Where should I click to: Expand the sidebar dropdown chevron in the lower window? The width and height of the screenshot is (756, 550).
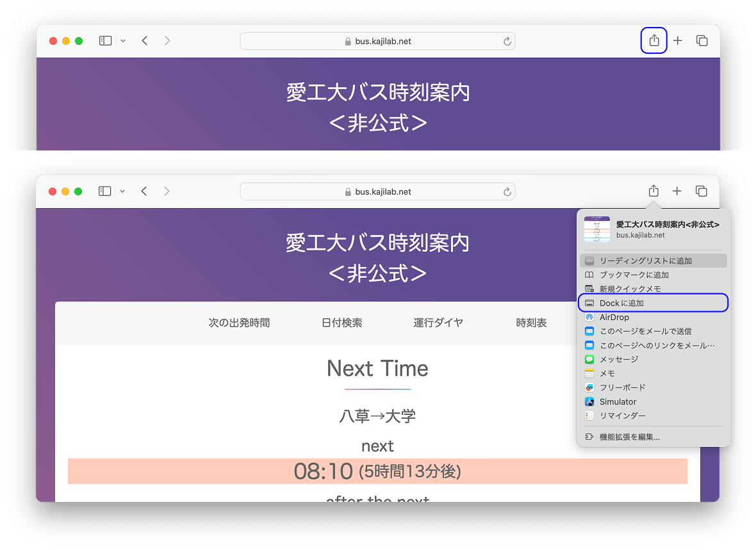[123, 191]
